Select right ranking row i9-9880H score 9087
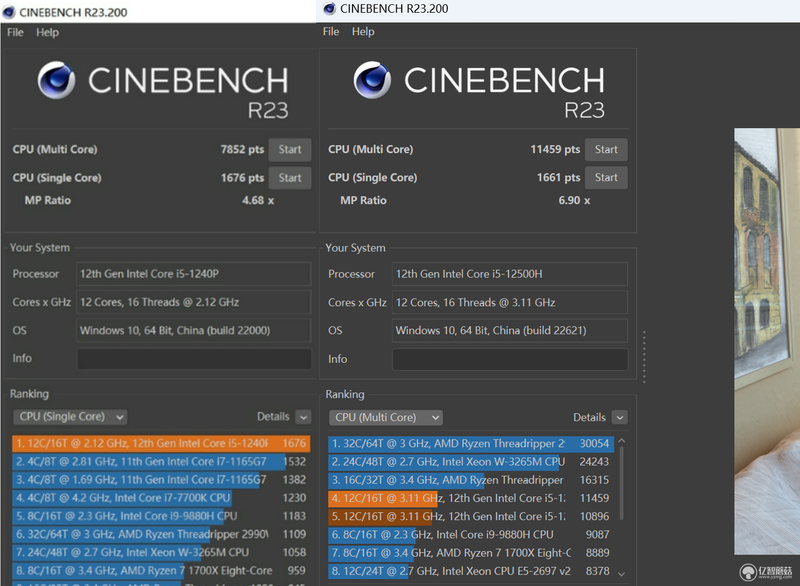 pyautogui.click(x=471, y=534)
